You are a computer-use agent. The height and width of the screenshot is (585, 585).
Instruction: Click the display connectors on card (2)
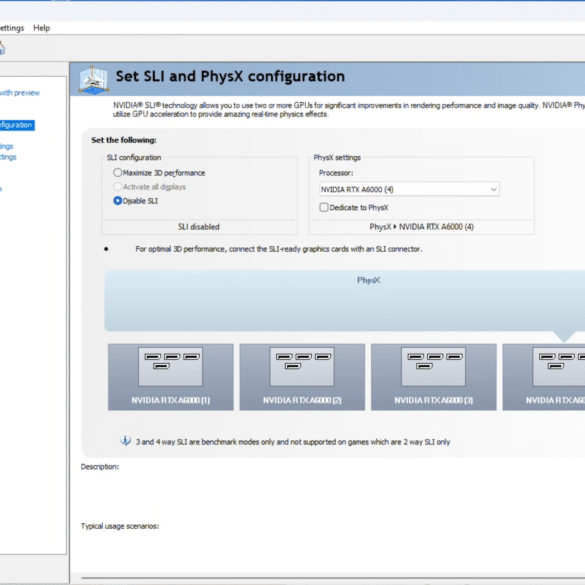tap(303, 361)
